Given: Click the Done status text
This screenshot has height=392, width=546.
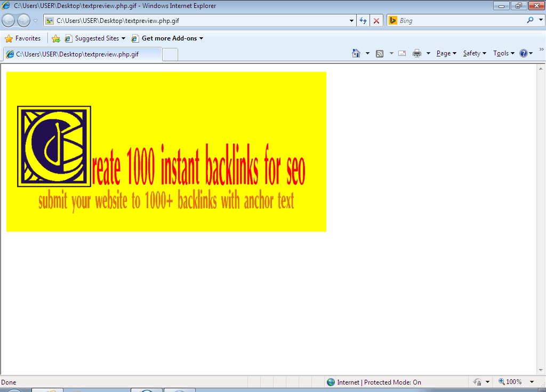Looking at the screenshot, I should [9, 382].
